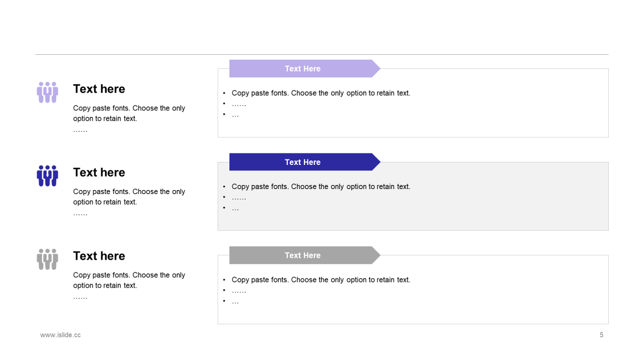The image size is (644, 362).
Task: Select the gray people group icon
Action: pyautogui.click(x=47, y=259)
